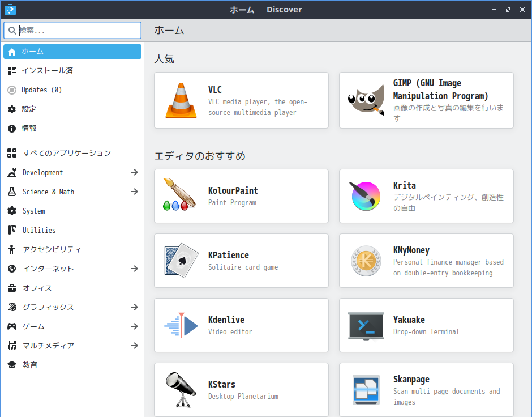Click the すべてのアプリケーション grid icon
Screen dimensions: 532x417
point(12,153)
